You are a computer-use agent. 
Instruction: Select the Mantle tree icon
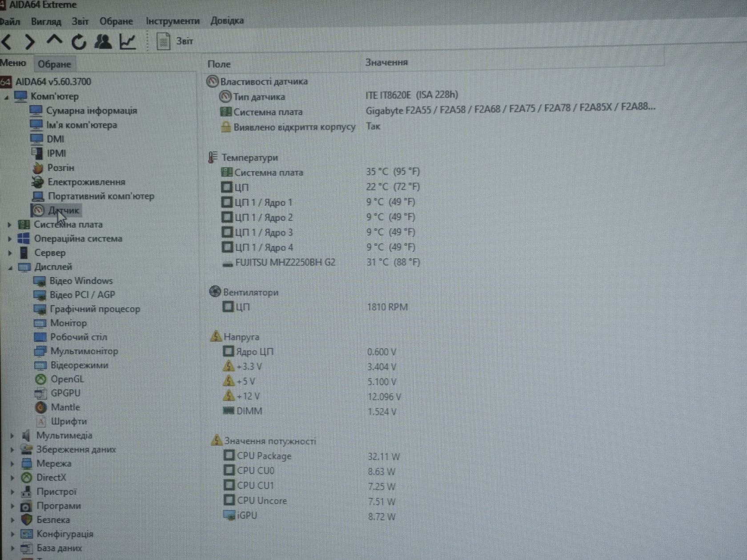pyautogui.click(x=41, y=408)
